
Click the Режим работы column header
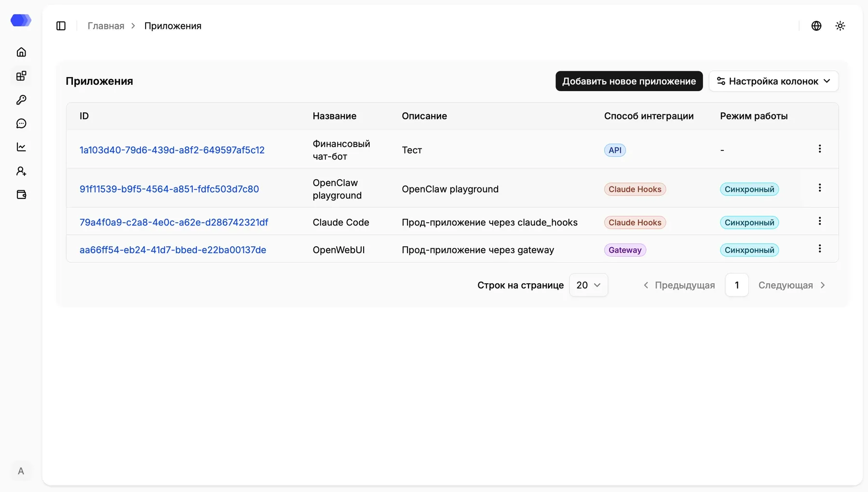coord(754,116)
